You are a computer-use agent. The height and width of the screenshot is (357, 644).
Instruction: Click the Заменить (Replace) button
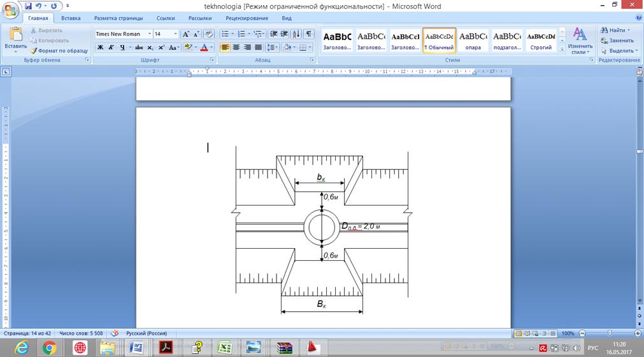(x=616, y=40)
